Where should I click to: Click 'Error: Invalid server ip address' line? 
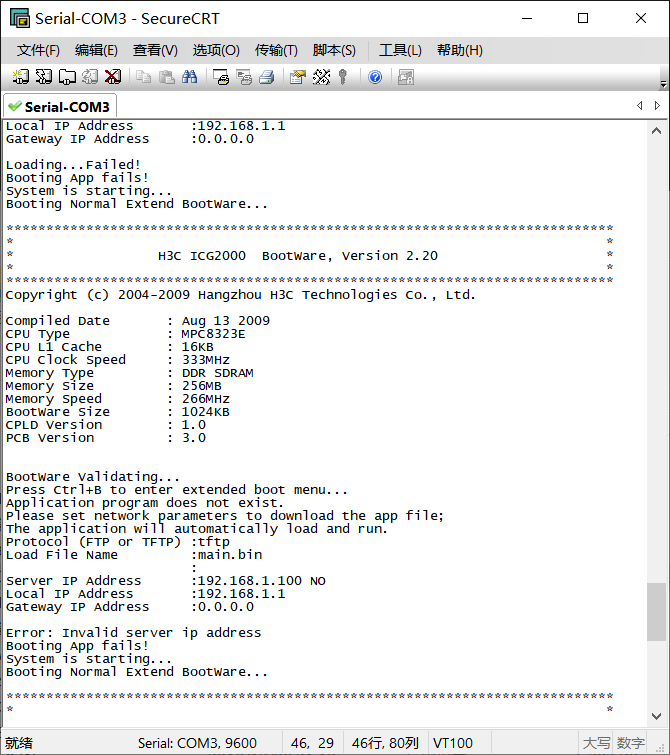pyautogui.click(x=133, y=633)
